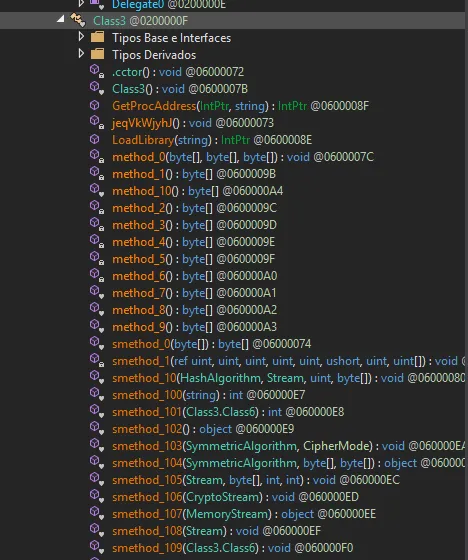Click the smethod_0 method icon
Image resolution: width=468 pixels, height=560 pixels.
pyautogui.click(x=96, y=343)
